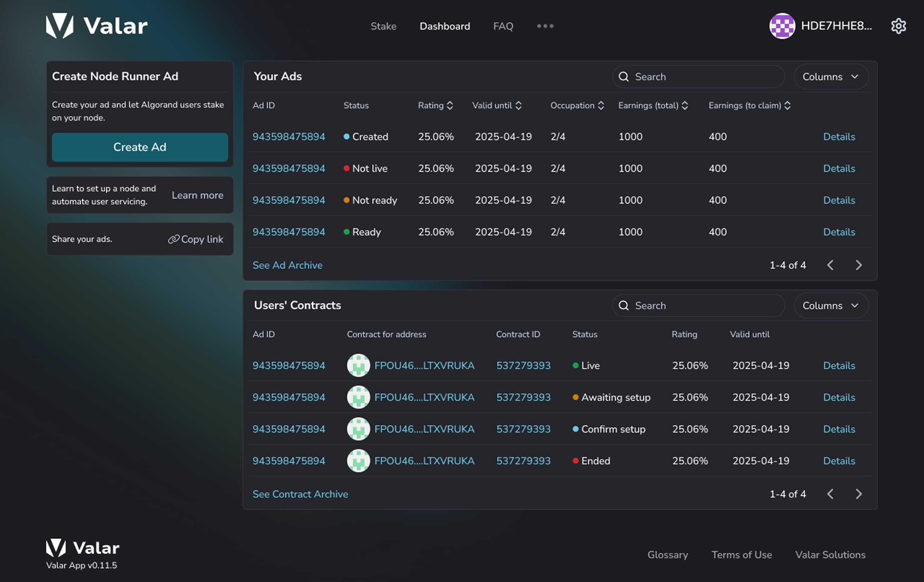Switch to the Stake tab
The width and height of the screenshot is (924, 582).
[383, 26]
